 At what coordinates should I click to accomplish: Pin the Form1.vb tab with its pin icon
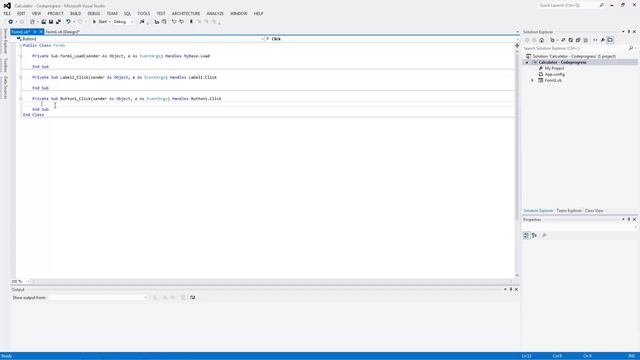[35, 32]
